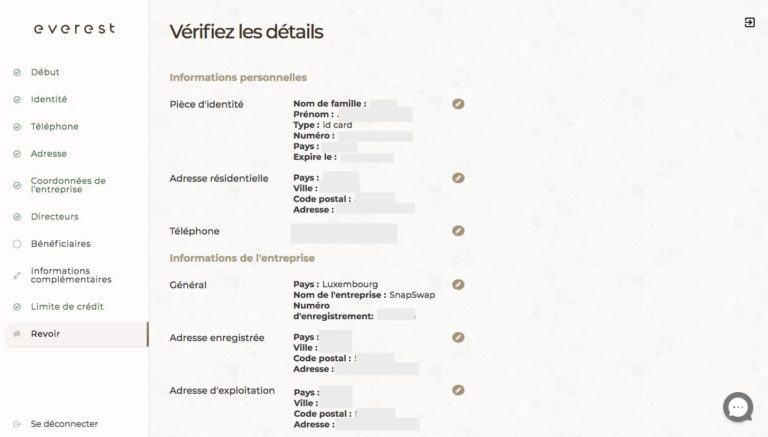
Task: Select the Revoir step
Action: [45, 333]
